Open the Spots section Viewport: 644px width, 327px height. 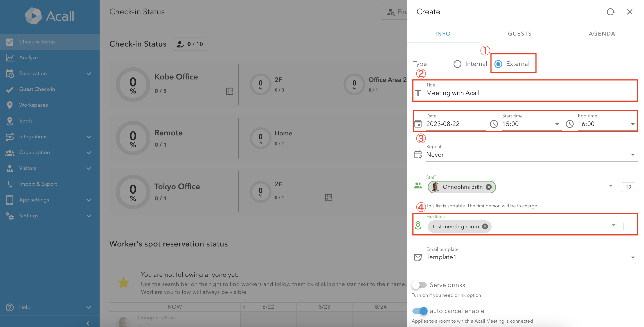[x=25, y=121]
